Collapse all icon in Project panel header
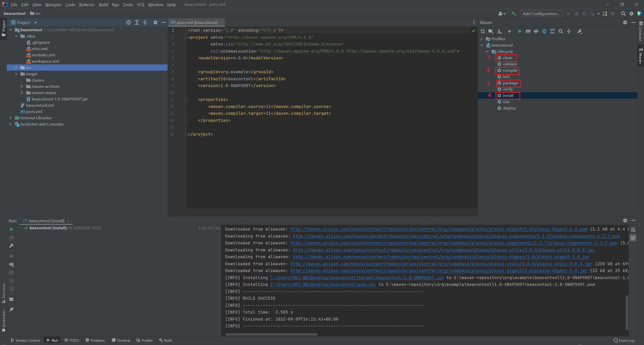The image size is (644, 345). 145,22
